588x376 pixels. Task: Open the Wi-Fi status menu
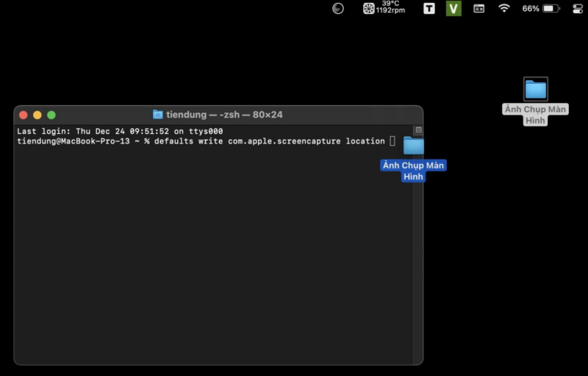pos(503,9)
